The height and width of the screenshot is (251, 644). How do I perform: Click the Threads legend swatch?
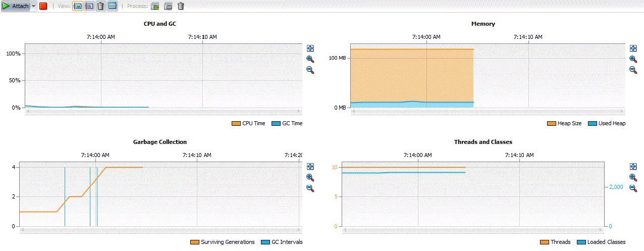pos(544,242)
